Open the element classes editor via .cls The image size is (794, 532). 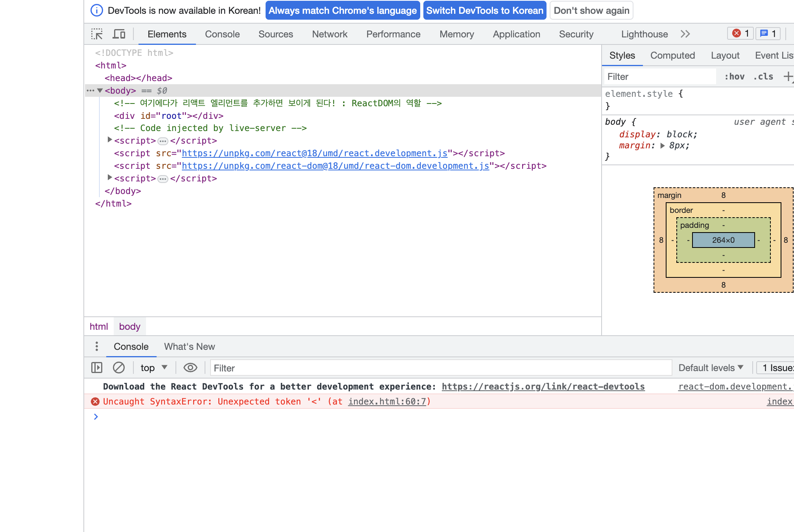tap(763, 76)
